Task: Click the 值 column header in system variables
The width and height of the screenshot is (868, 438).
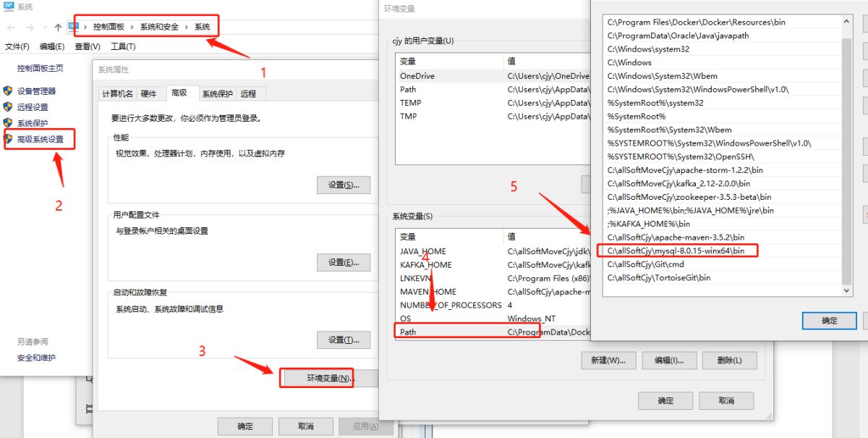Action: 547,237
